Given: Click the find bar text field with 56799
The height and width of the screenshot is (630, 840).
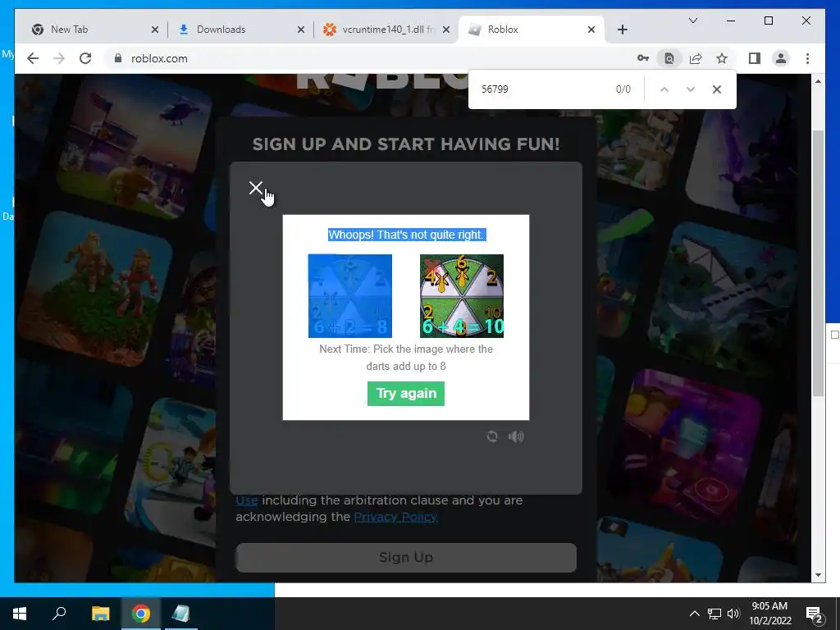Looking at the screenshot, I should (541, 89).
